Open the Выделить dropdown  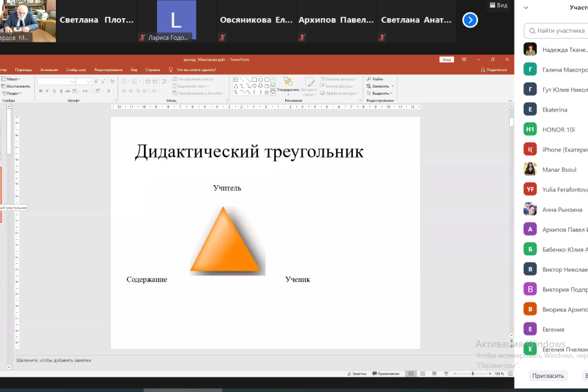(x=380, y=93)
